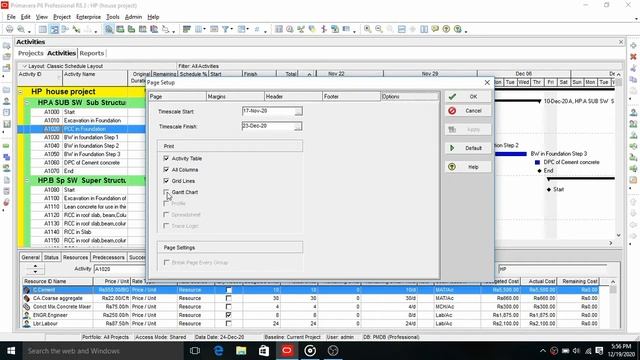Viewport: 640px width, 360px height.
Task: Select the A1010 Excavation in Foundation row
Action: pos(81,120)
